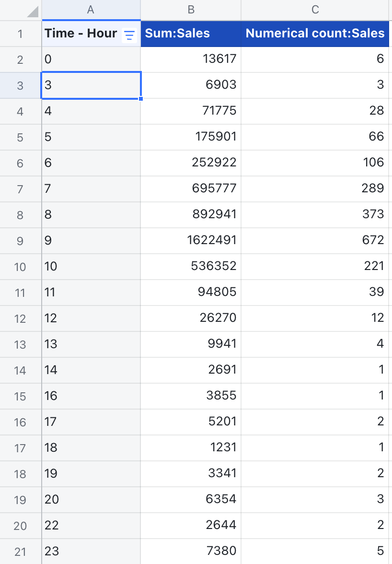Select column header B

[192, 10]
